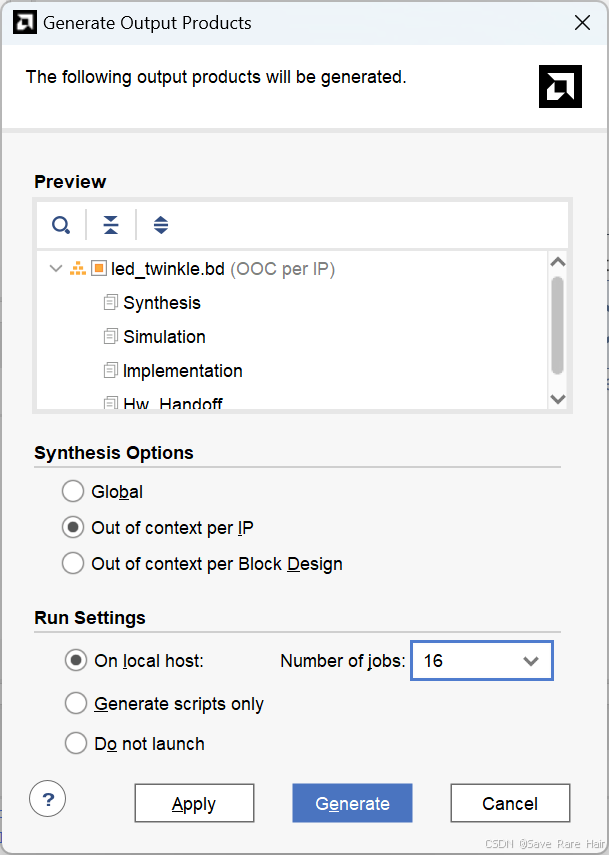Click the Expand All icon in Preview

[x=161, y=225]
